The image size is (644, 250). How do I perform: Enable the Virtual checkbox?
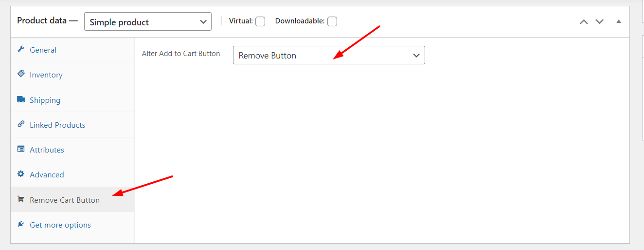coord(260,21)
